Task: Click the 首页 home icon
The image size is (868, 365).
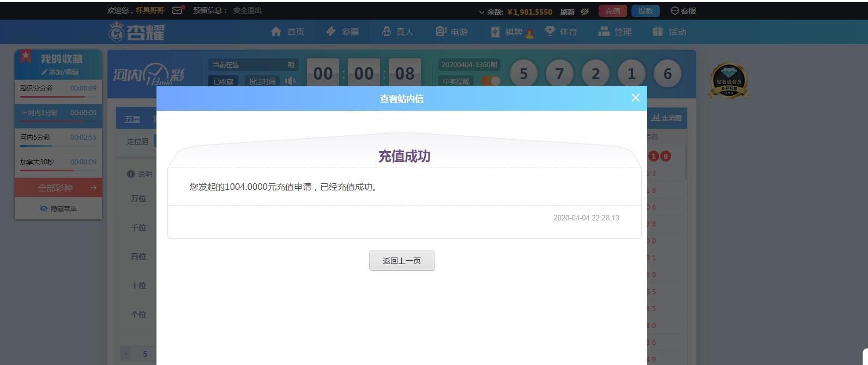Action: coord(276,32)
